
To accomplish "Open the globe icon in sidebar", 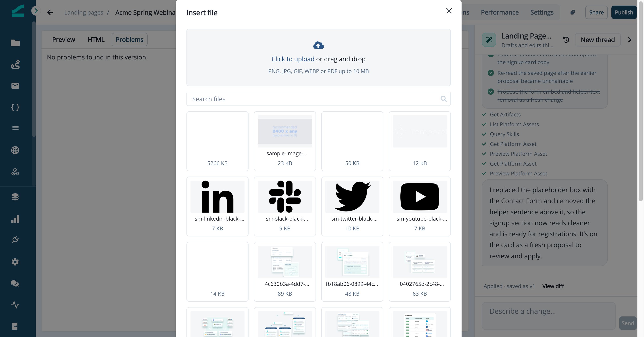I will (15, 150).
